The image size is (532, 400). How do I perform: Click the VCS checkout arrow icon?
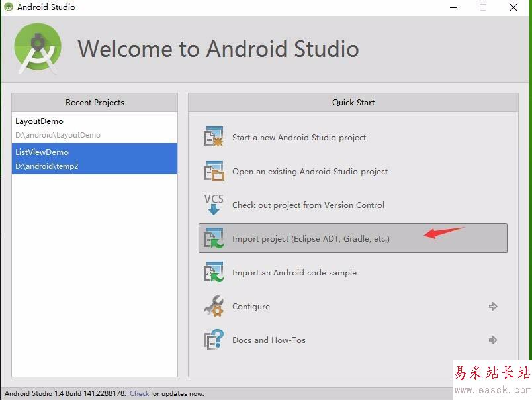tap(214, 205)
